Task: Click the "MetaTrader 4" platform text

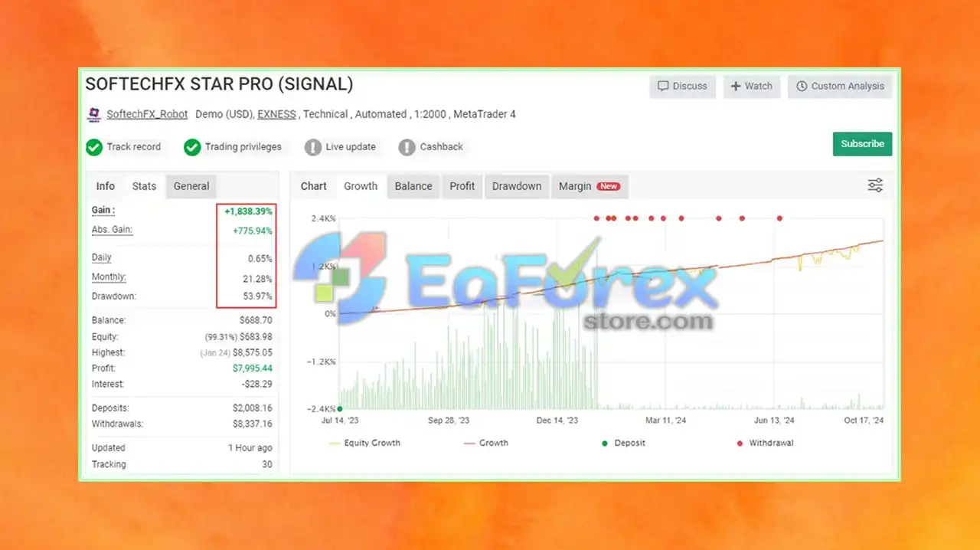Action: click(x=485, y=114)
